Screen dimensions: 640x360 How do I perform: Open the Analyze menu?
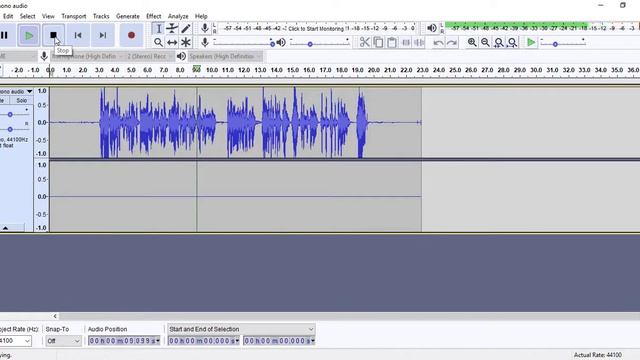178,16
